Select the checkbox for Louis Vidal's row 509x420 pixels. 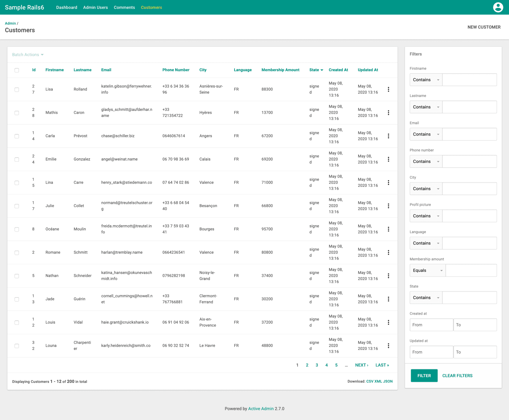[x=16, y=322]
